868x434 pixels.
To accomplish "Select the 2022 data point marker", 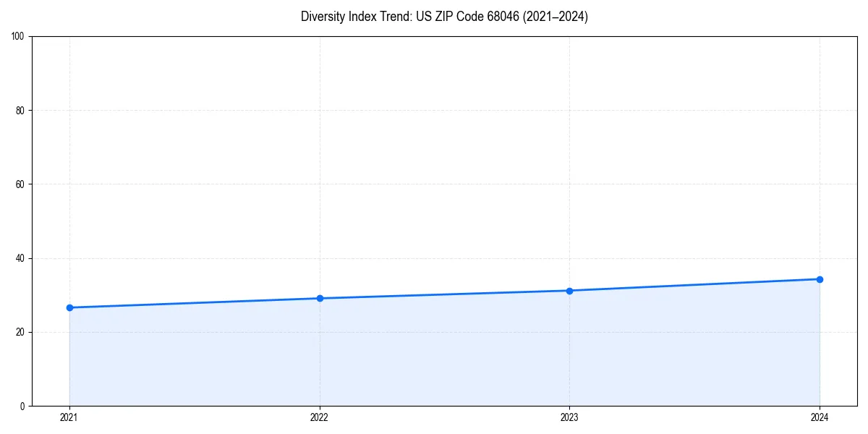I will pyautogui.click(x=319, y=297).
